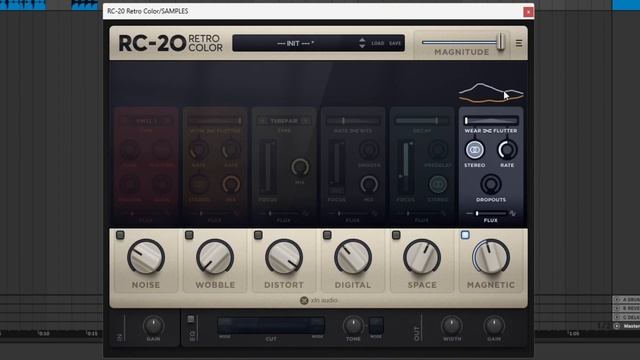Click the Magnetic DROPOUTS knob
The height and width of the screenshot is (360, 640).
491,184
